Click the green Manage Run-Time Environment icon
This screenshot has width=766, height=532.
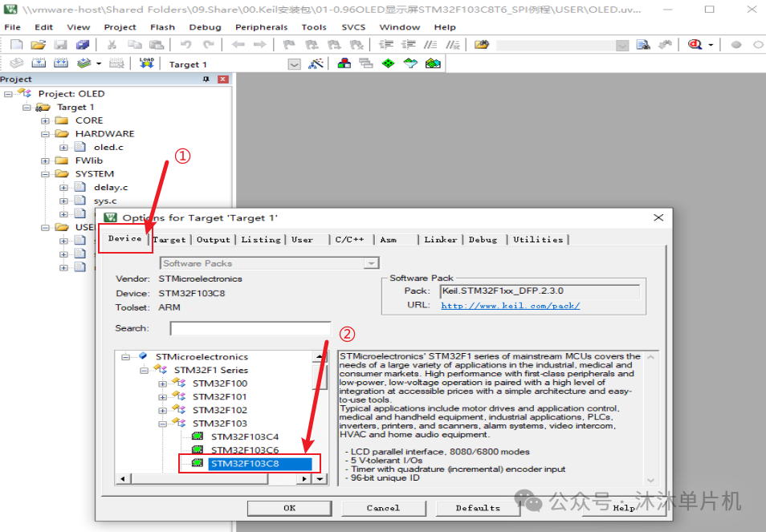[x=388, y=63]
